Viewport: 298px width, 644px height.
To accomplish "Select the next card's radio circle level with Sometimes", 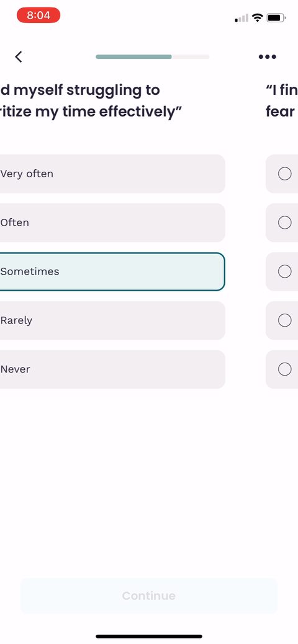I will [284, 271].
